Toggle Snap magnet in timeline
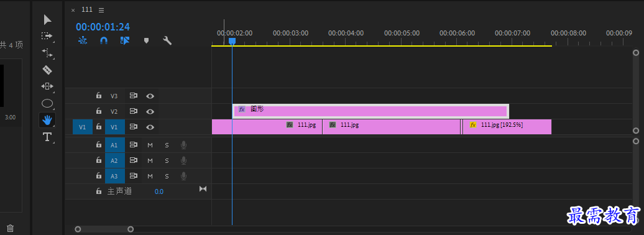Viewport: 644px width, 235px height. click(104, 40)
